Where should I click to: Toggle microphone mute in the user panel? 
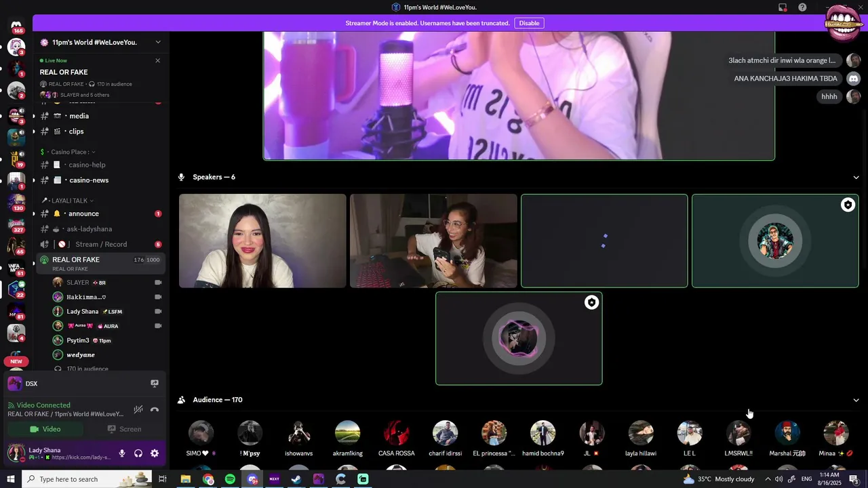[x=122, y=453]
